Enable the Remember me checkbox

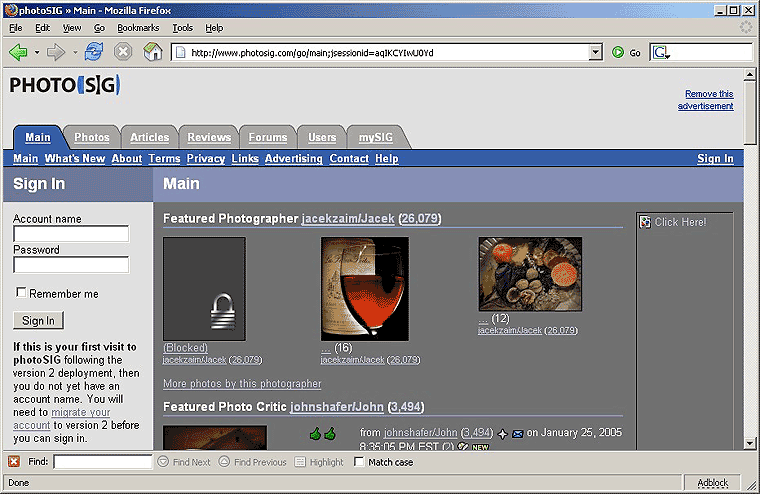coord(21,292)
